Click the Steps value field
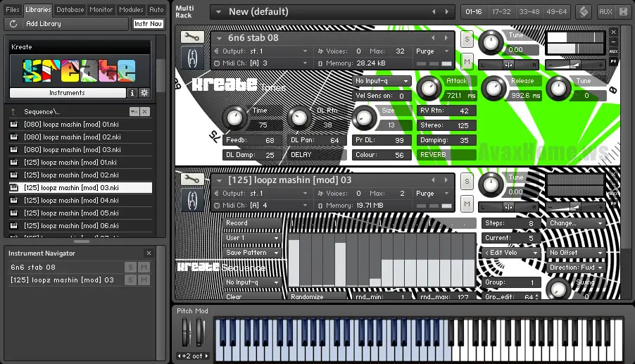 [x=510, y=223]
